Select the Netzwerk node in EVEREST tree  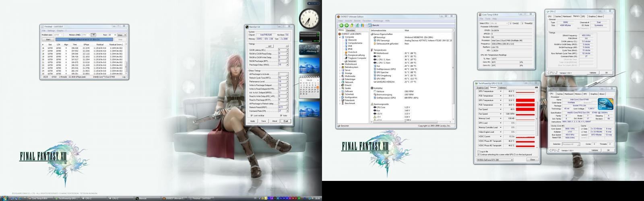coord(347,82)
